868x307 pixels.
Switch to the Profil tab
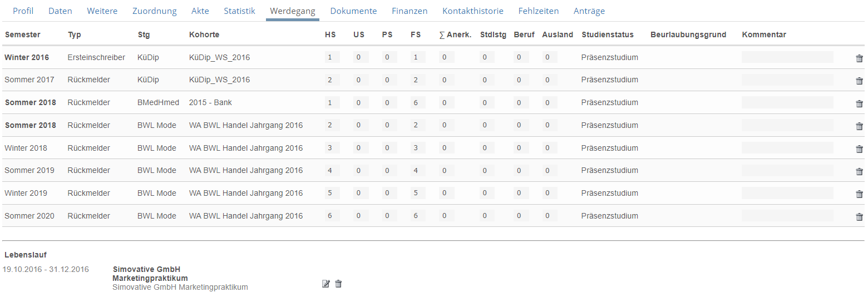click(23, 11)
